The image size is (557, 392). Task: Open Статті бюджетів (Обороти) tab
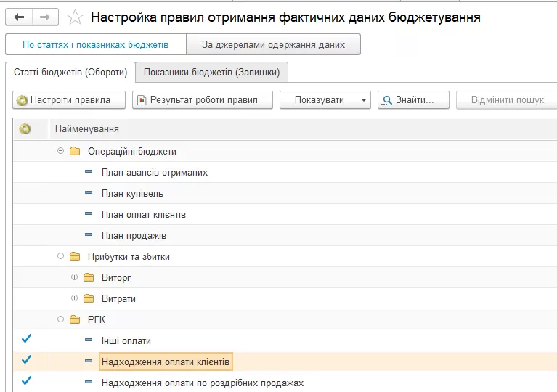[70, 73]
